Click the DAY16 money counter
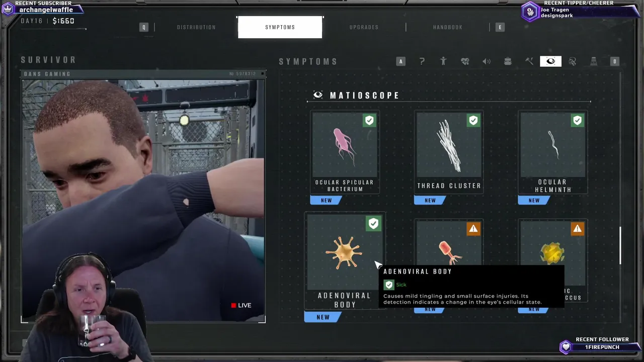 [x=48, y=21]
